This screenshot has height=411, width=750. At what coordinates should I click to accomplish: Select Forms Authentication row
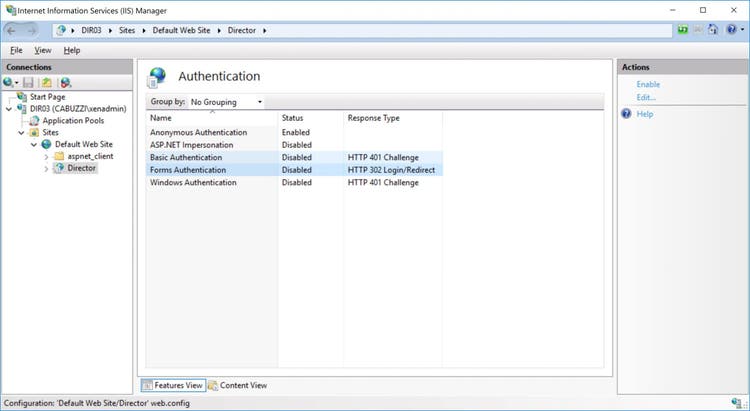click(294, 170)
